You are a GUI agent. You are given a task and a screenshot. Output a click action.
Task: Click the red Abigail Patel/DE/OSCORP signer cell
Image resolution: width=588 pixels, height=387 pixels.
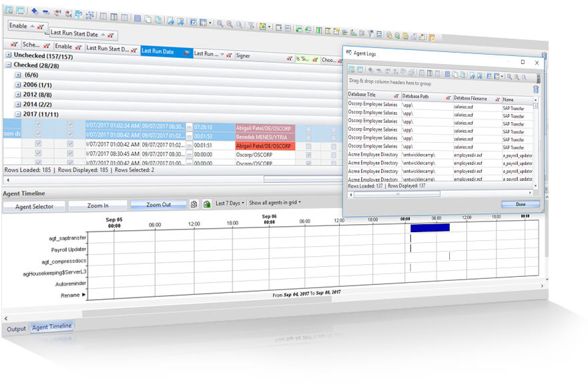(266, 146)
